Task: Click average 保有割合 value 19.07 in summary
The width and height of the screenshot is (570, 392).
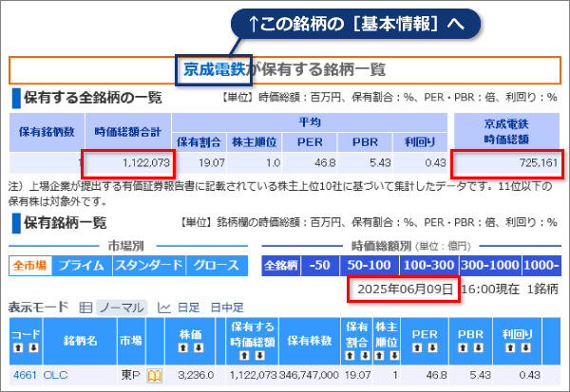Action: coord(211,162)
